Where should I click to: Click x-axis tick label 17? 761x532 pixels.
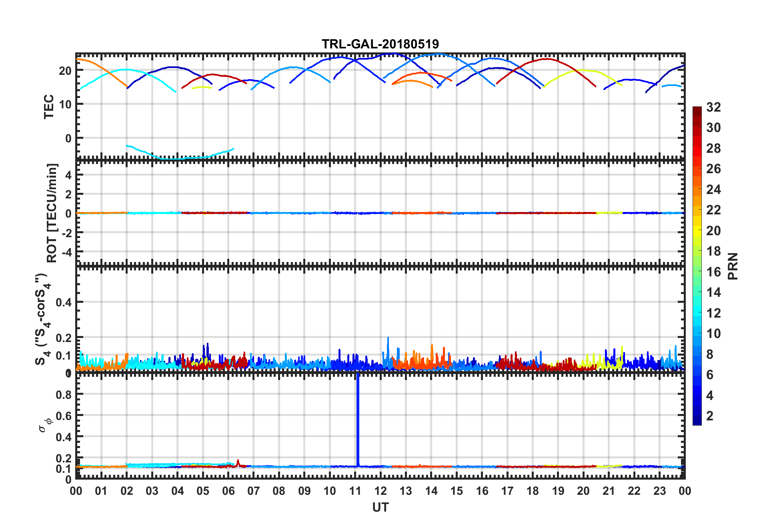click(507, 491)
